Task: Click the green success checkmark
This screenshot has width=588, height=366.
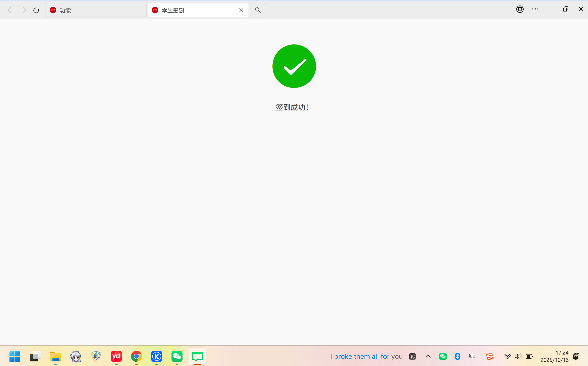Action: 294,66
